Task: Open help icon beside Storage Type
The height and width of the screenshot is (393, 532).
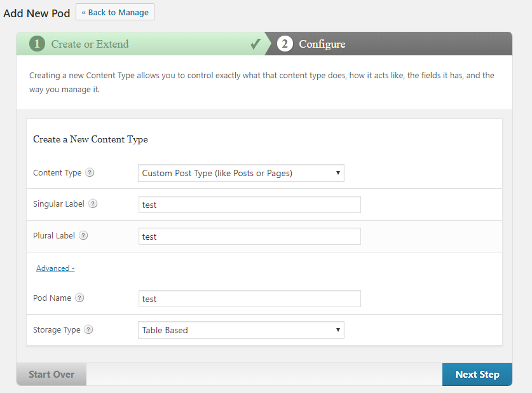Action: pos(88,329)
